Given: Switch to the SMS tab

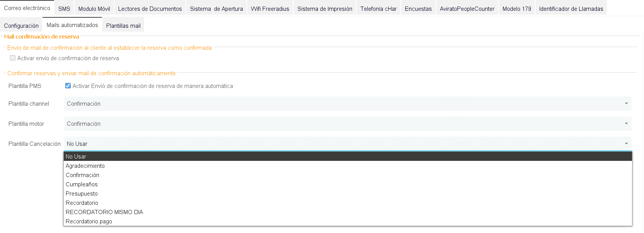Looking at the screenshot, I should pyautogui.click(x=64, y=8).
